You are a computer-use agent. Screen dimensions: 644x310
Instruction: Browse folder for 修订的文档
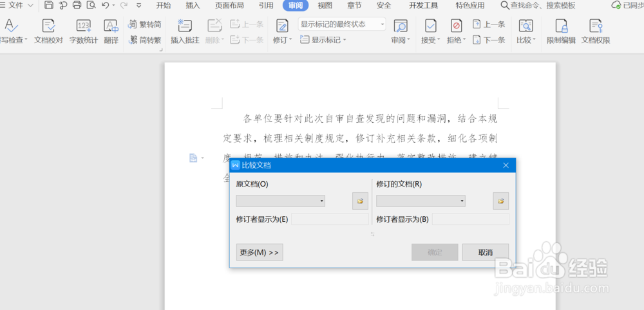(500, 201)
